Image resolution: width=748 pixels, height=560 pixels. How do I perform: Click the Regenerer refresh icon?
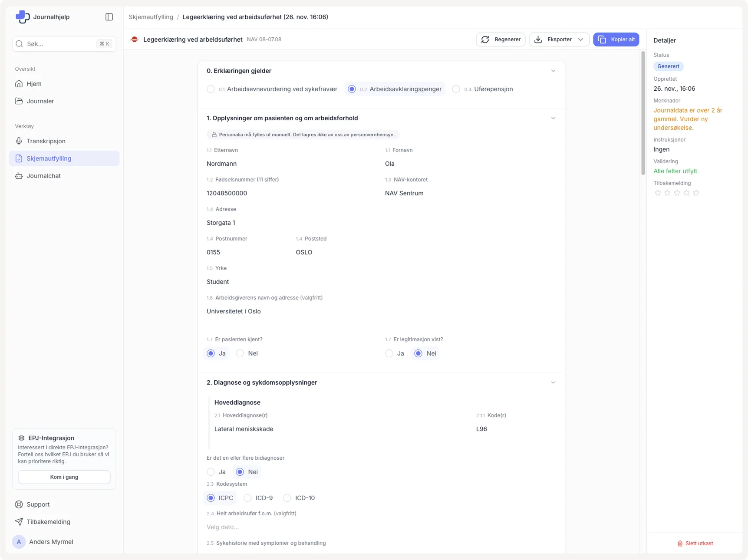[x=485, y=40]
